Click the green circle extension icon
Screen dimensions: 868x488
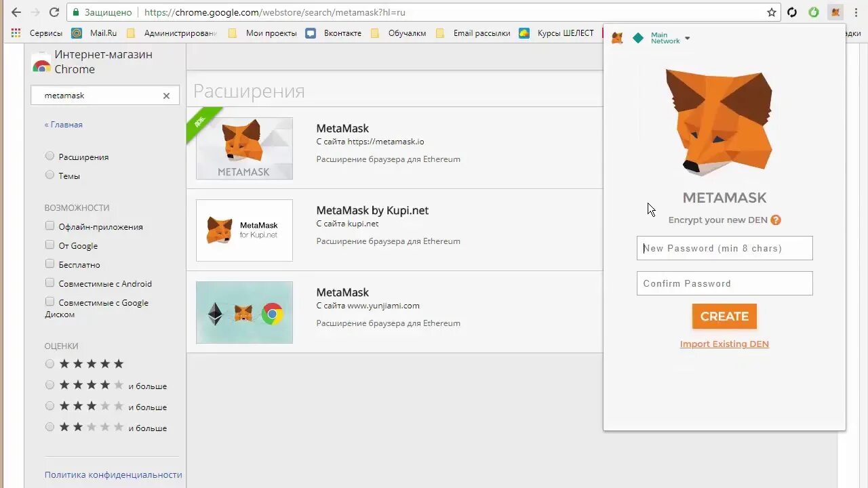pos(814,12)
